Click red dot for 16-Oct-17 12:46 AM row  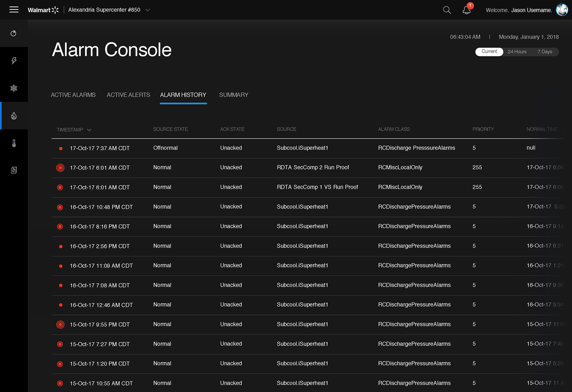point(60,305)
